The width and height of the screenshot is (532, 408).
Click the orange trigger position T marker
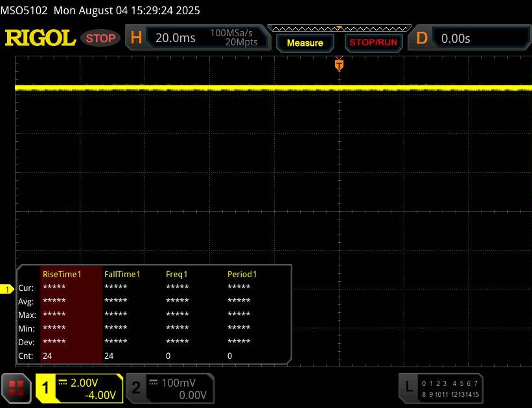click(x=339, y=65)
